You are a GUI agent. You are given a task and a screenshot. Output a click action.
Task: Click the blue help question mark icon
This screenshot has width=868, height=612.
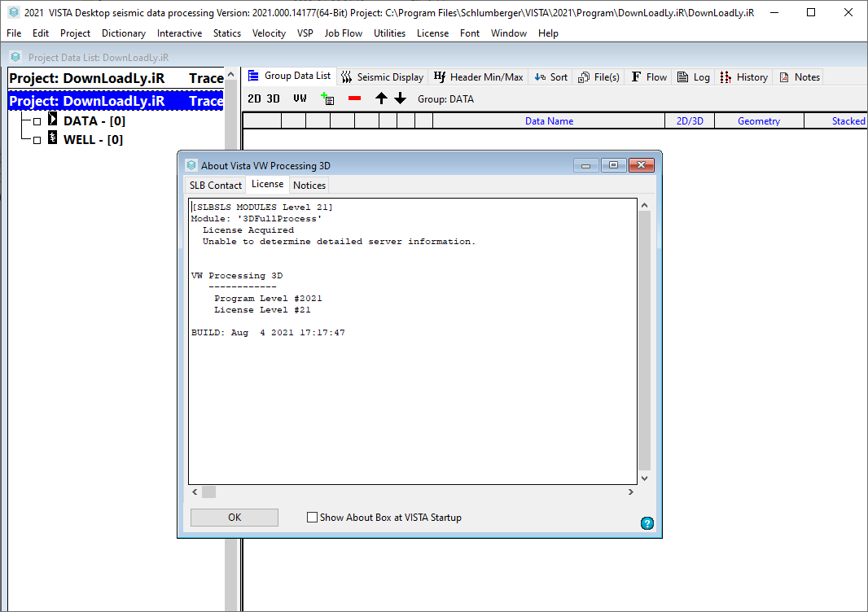pyautogui.click(x=647, y=523)
